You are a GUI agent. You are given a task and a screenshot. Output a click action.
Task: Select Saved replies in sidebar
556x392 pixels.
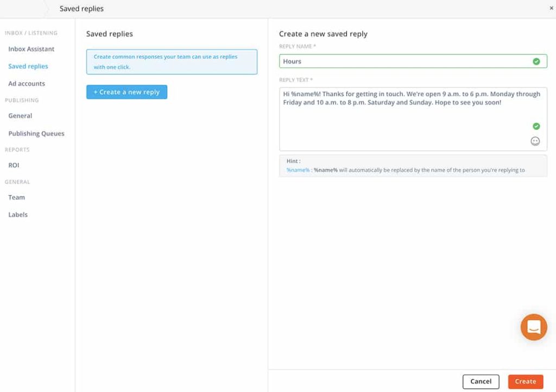click(28, 66)
